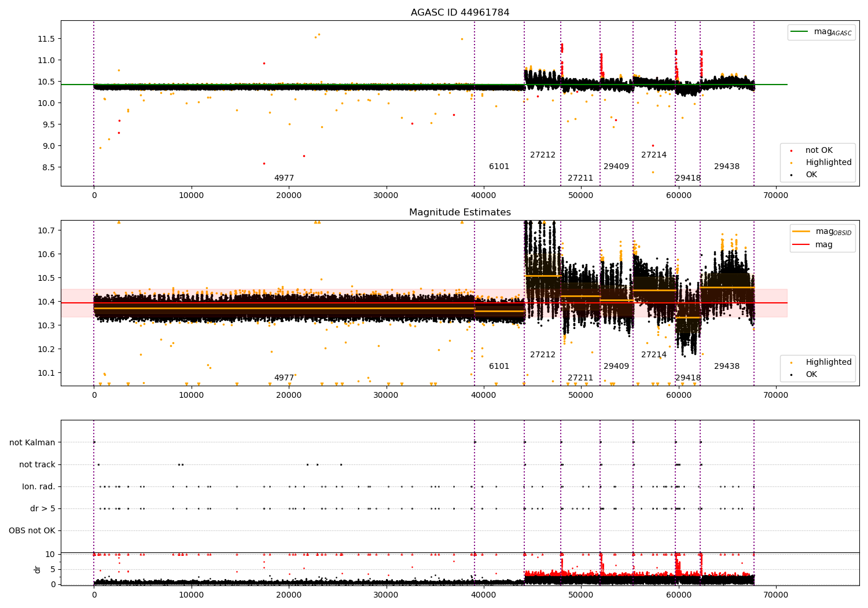The image size is (868, 608).
Task: Click x-axis tick 70000 on the top plot
Action: coord(775,196)
